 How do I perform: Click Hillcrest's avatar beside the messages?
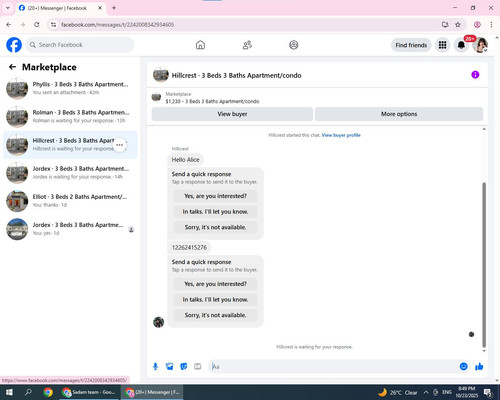click(x=158, y=322)
